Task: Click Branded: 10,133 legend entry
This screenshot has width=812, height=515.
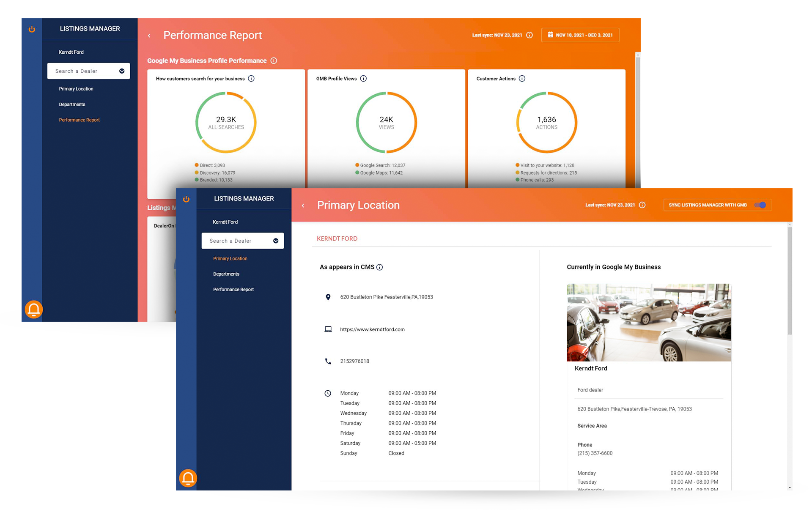Action: pyautogui.click(x=214, y=180)
